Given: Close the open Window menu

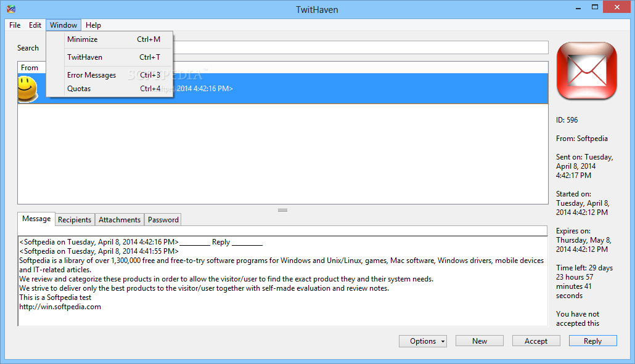Looking at the screenshot, I should pyautogui.click(x=63, y=25).
